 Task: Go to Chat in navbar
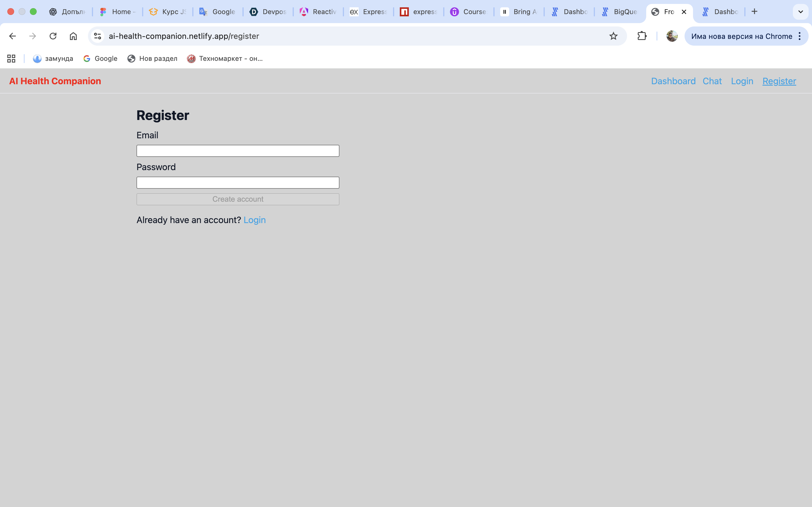tap(712, 81)
